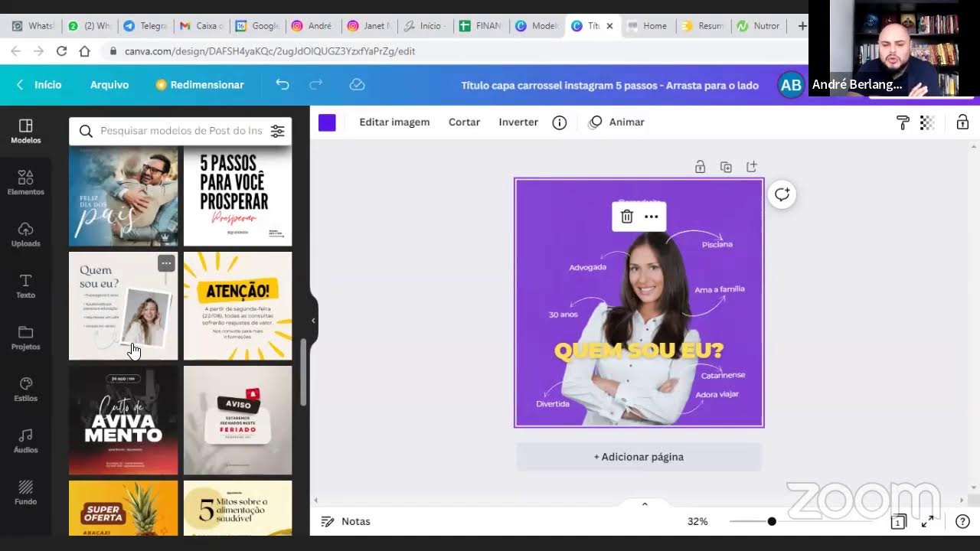Click Adicionar página button

639,457
